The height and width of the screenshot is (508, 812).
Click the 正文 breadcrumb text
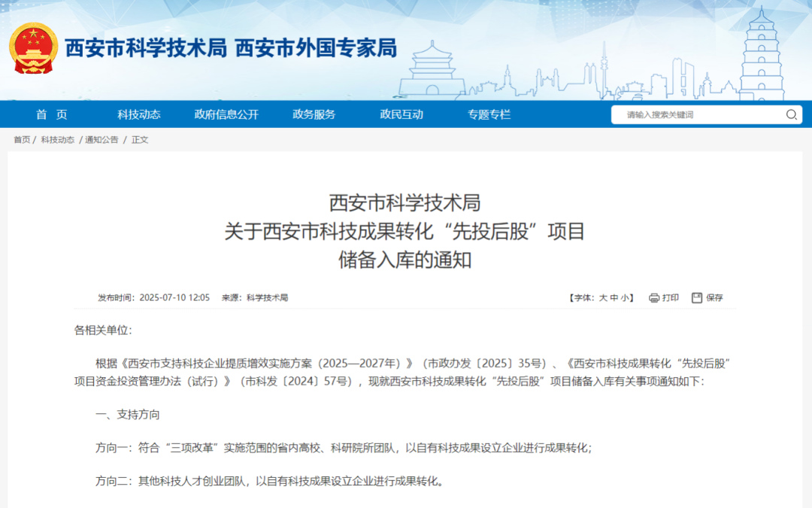(x=140, y=140)
